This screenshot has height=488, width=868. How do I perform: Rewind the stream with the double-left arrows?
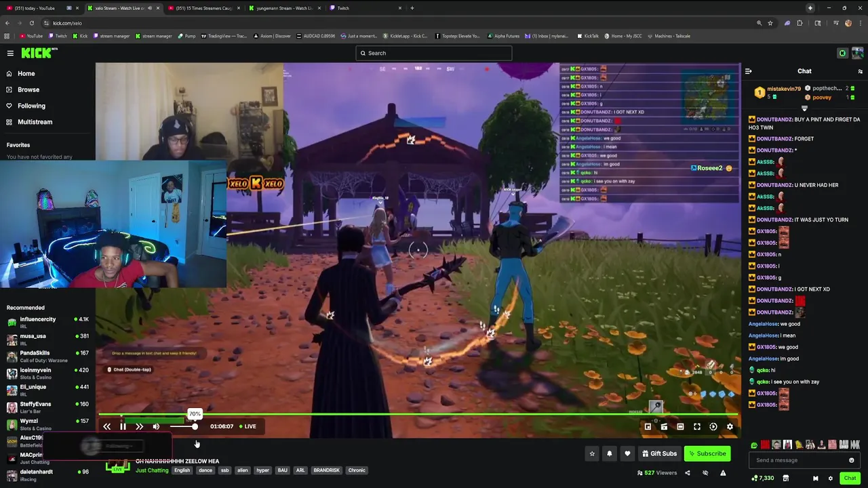106,426
